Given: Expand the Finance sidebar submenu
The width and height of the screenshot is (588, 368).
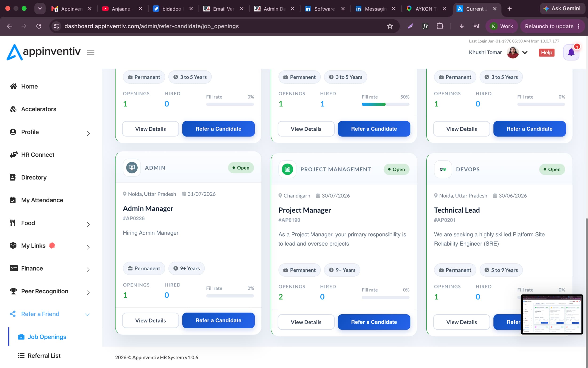Looking at the screenshot, I should pyautogui.click(x=88, y=270).
